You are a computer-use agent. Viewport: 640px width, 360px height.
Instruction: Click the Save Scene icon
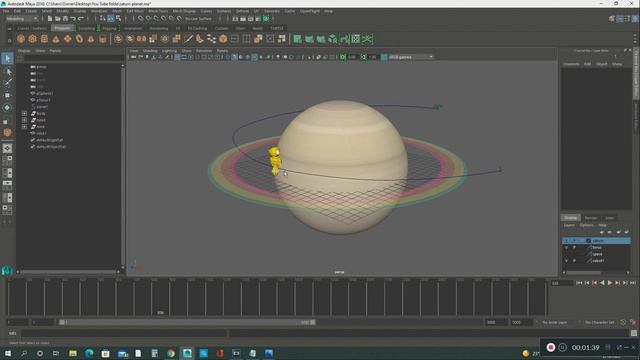pyautogui.click(x=65, y=19)
